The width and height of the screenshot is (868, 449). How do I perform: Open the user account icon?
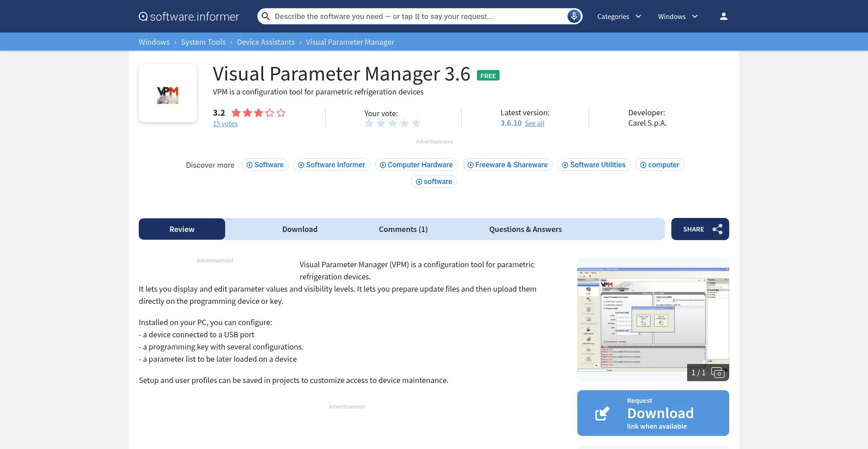723,16
